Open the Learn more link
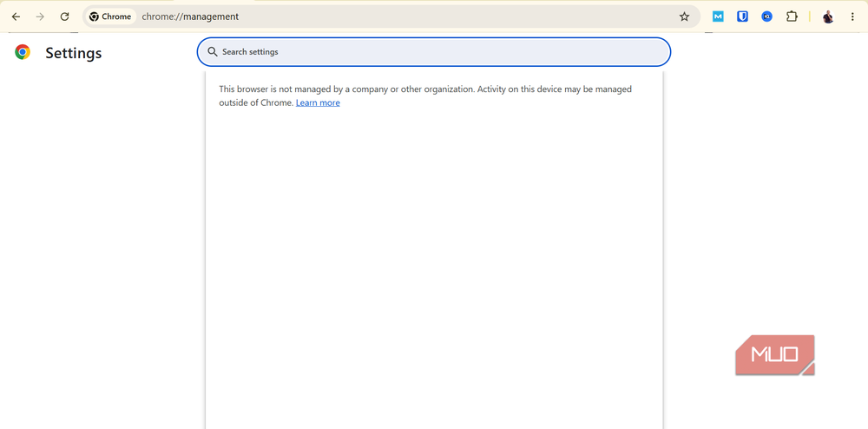 (x=318, y=103)
